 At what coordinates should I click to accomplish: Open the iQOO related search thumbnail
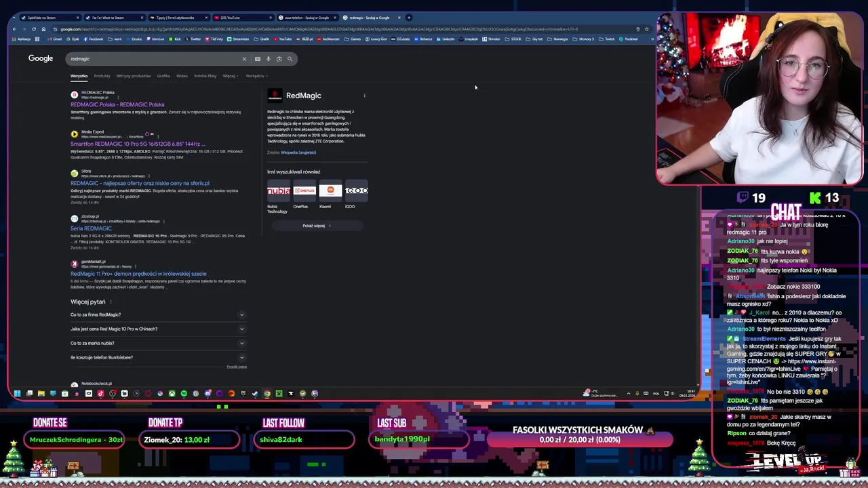tap(357, 190)
